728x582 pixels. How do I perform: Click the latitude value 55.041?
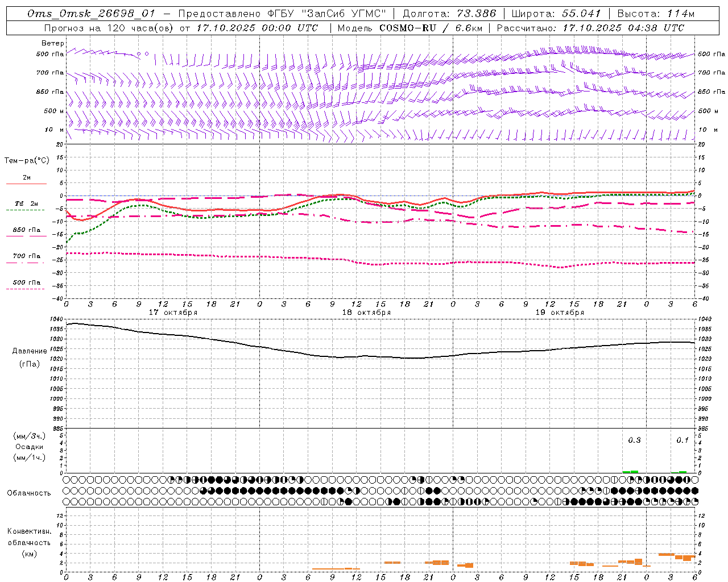pos(581,14)
